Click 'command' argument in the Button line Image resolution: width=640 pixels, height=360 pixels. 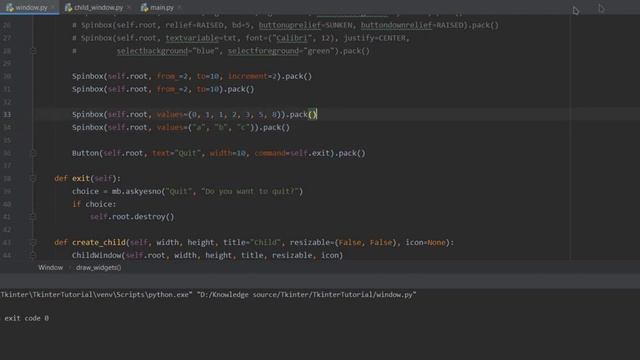click(270, 153)
